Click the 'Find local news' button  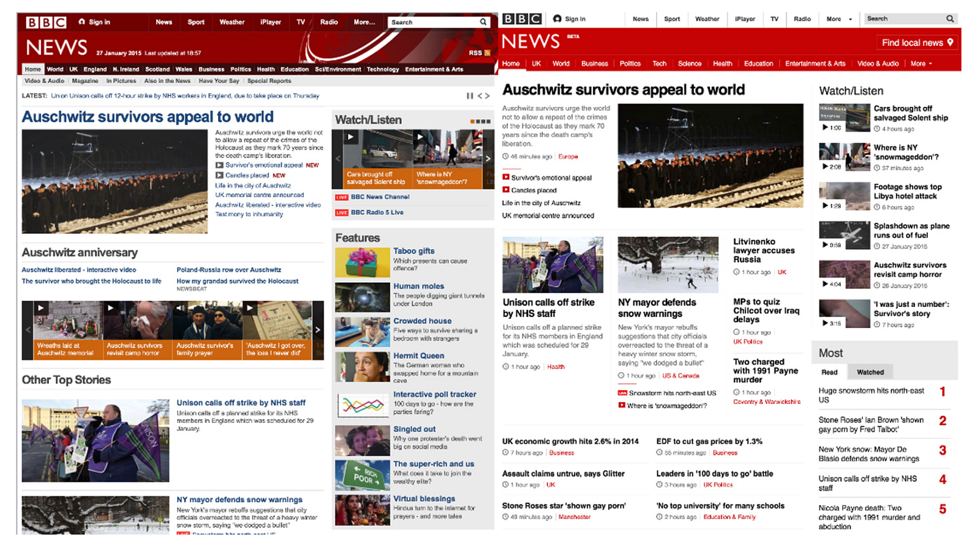(x=917, y=42)
